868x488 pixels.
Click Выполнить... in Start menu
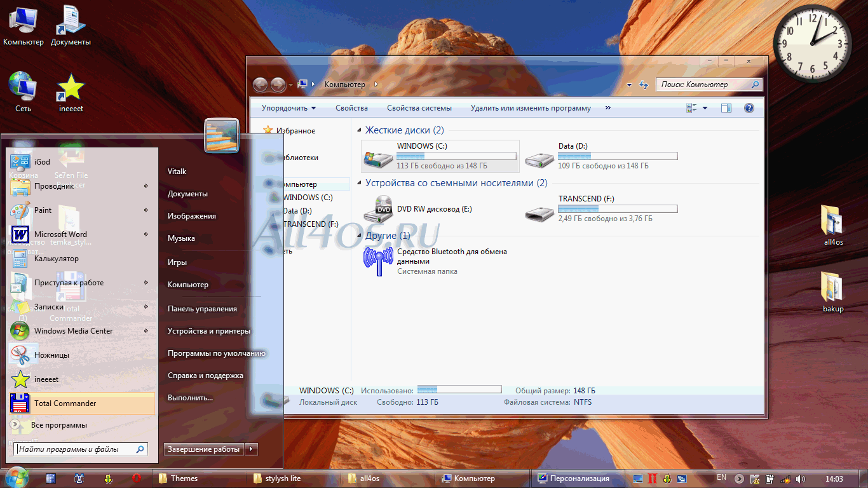coord(190,398)
